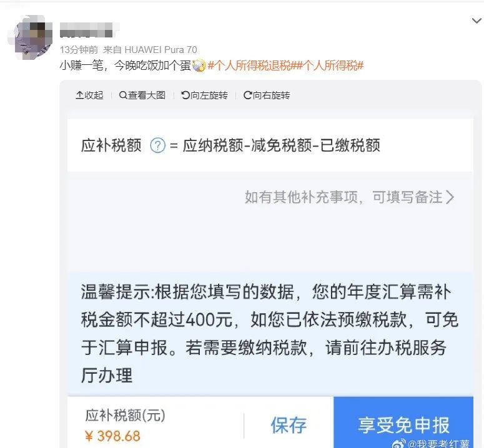
Task: Collapse the image with 收起
Action: pyautogui.click(x=89, y=95)
